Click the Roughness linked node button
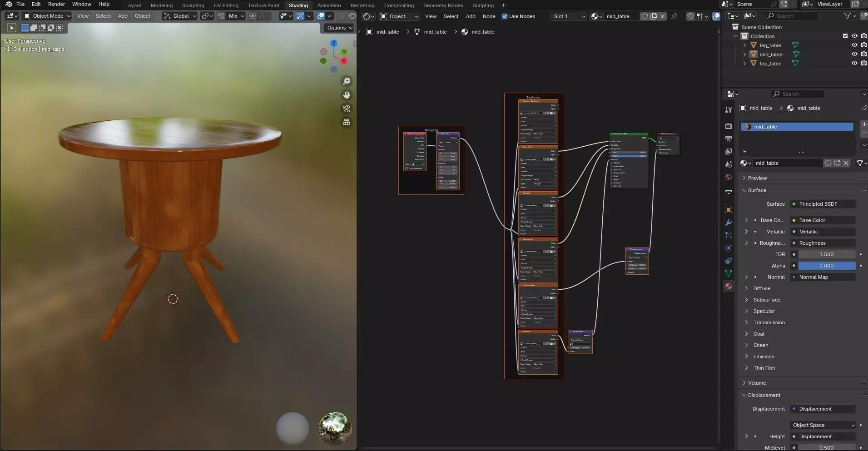Screen dimensions: 868x451 pyautogui.click(x=823, y=243)
